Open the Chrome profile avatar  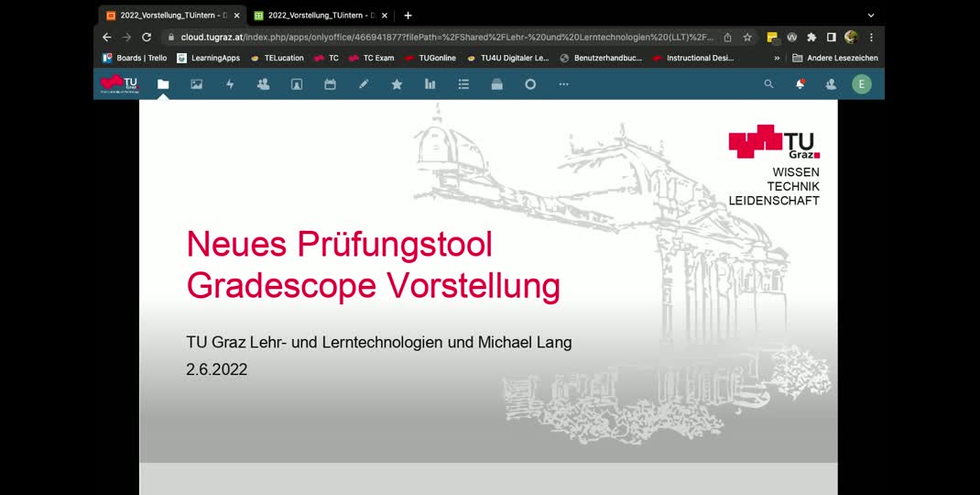point(851,37)
